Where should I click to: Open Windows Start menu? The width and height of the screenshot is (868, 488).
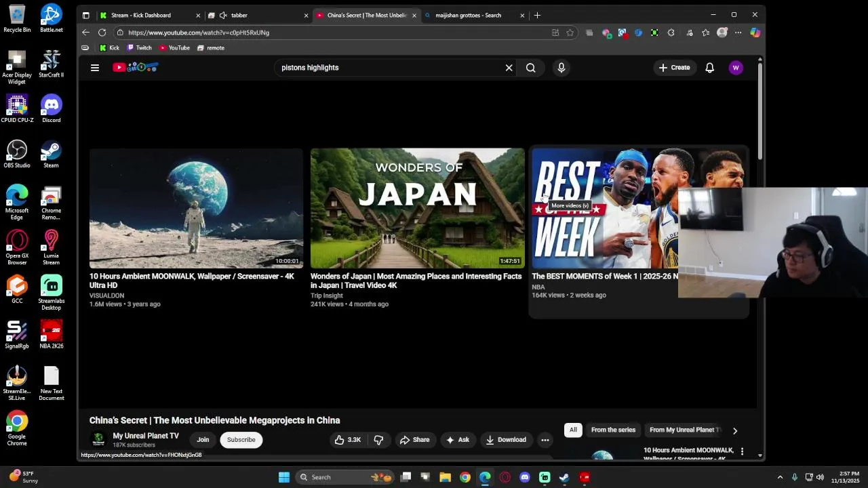[284, 477]
